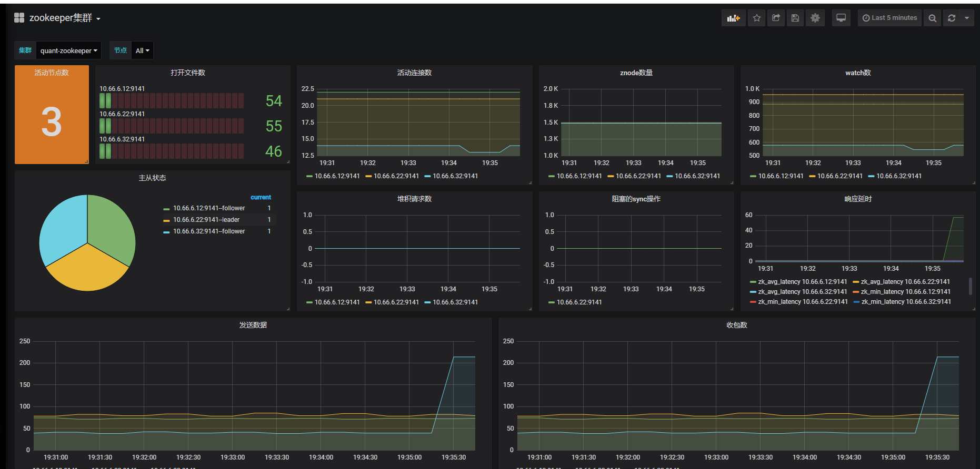Click the Add panel icon
Screen dimensions: 980x469
(x=733, y=18)
